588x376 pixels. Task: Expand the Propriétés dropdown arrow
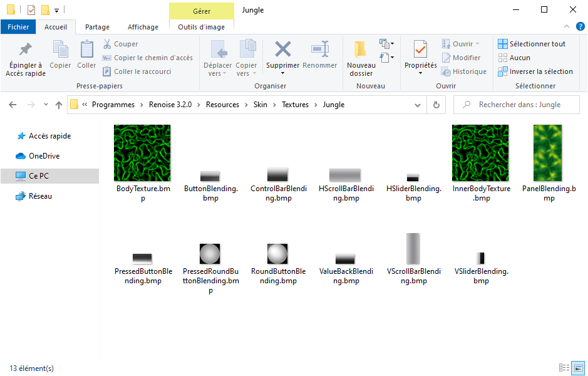pyautogui.click(x=420, y=73)
